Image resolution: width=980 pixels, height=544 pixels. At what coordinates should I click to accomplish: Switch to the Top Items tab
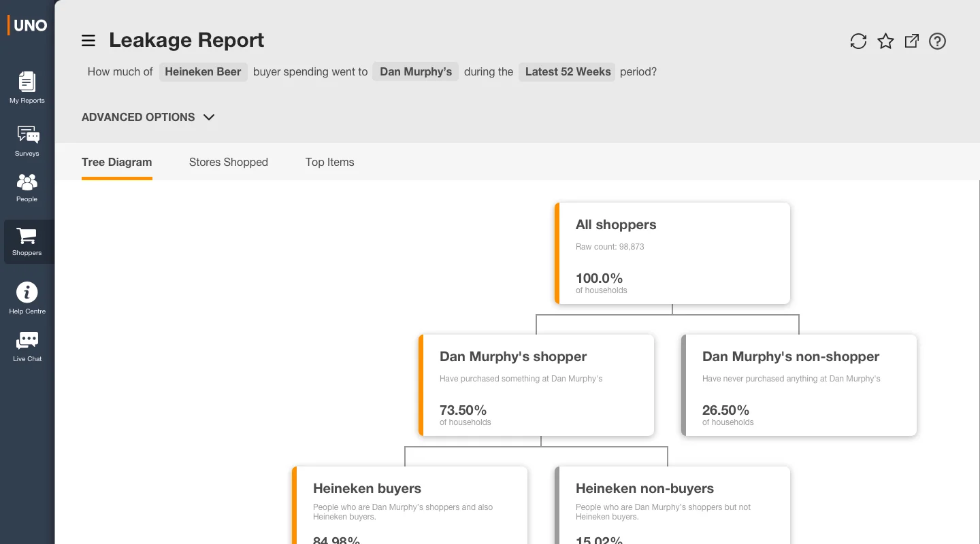[x=330, y=162]
